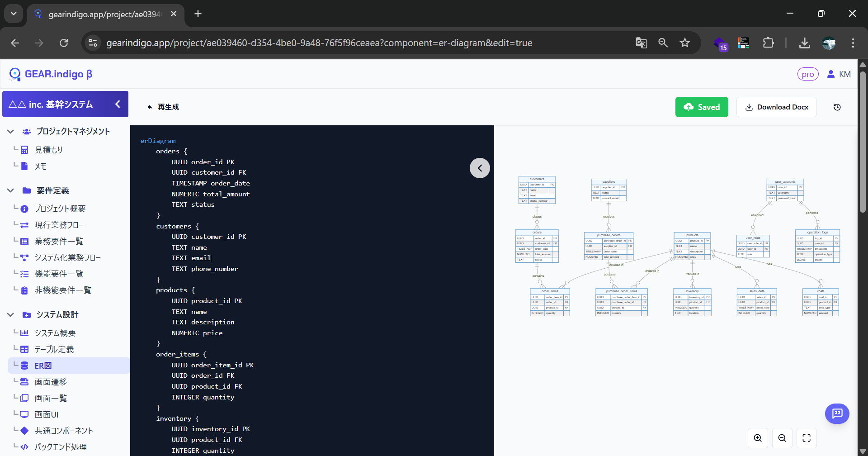Click the zoom out magnifier button
Image resolution: width=868 pixels, height=456 pixels.
[x=782, y=438]
